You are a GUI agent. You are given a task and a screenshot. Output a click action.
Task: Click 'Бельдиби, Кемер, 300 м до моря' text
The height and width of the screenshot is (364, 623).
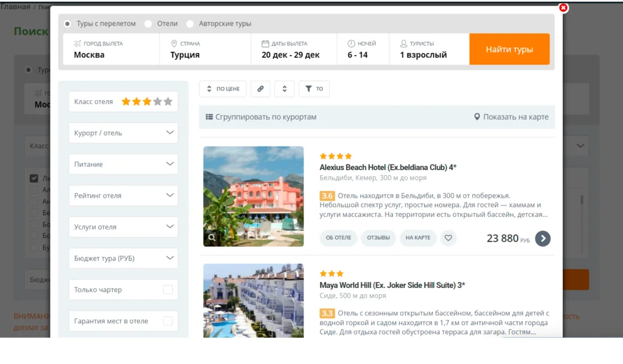(373, 178)
